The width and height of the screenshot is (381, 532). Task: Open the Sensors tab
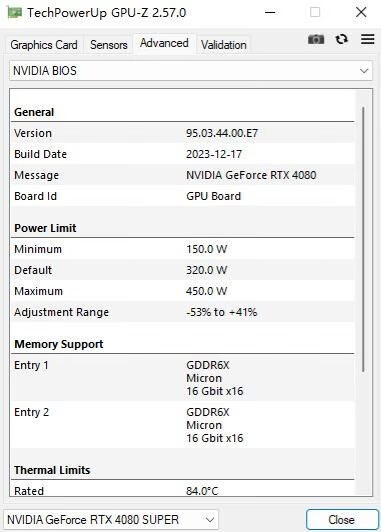(109, 45)
